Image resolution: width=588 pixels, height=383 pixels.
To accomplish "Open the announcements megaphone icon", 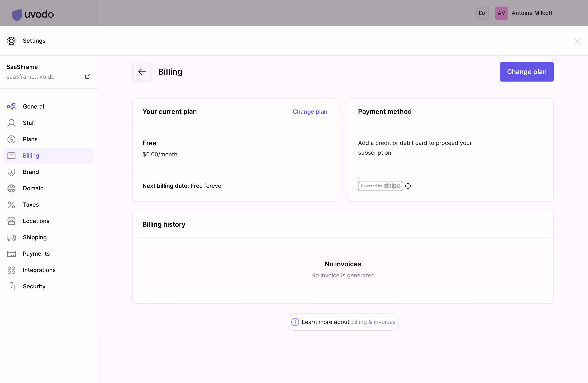I will point(482,13).
